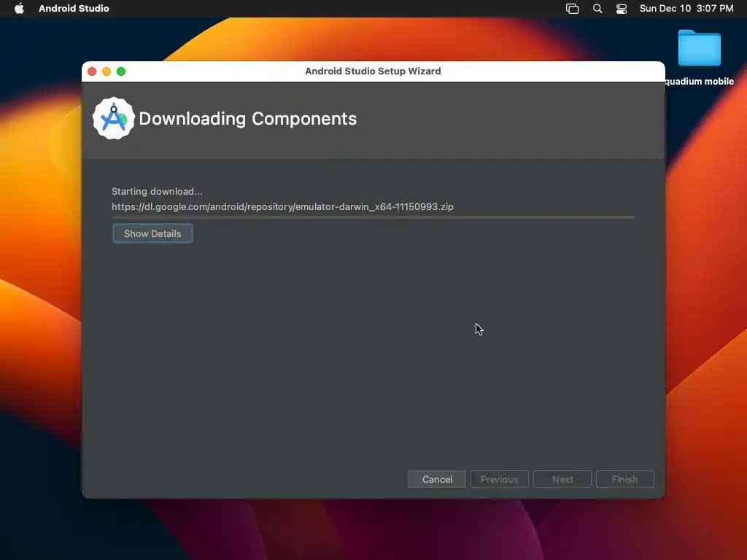747x560 pixels.
Task: Click the download progress bar
Action: point(373,217)
